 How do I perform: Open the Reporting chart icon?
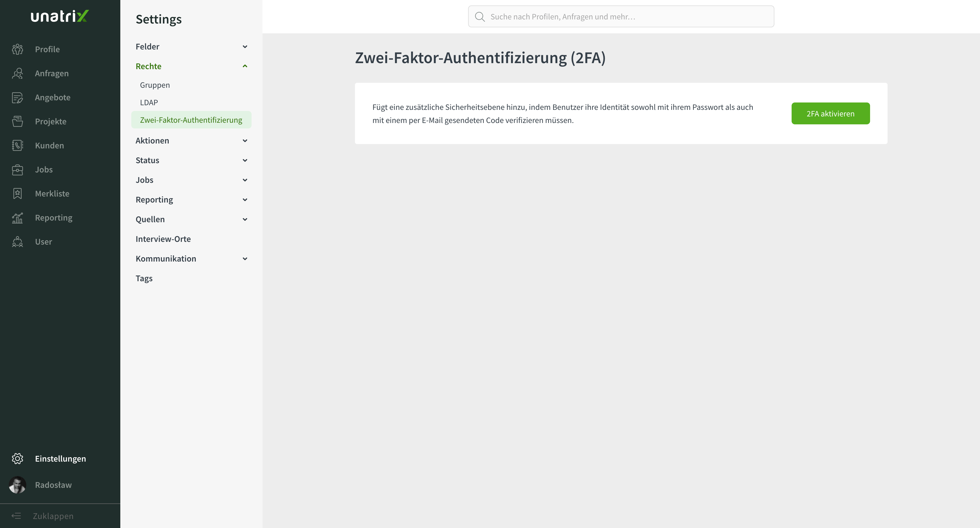[17, 218]
